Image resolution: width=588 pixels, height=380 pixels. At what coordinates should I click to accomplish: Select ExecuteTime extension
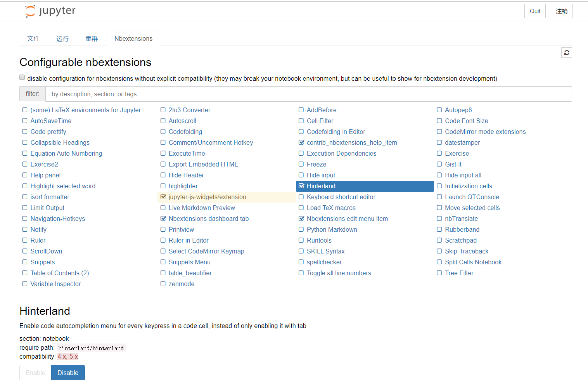pyautogui.click(x=187, y=154)
